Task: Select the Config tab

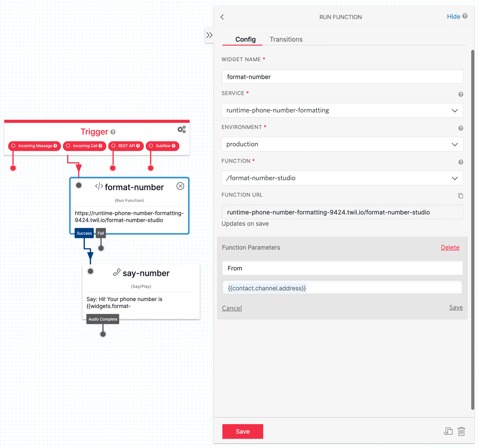Action: click(246, 39)
